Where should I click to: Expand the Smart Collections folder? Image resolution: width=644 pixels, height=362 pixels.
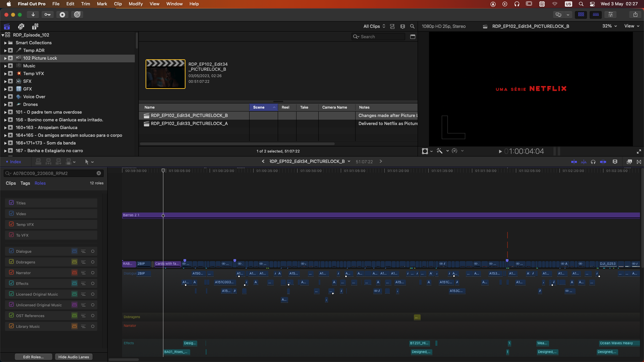[x=5, y=43]
